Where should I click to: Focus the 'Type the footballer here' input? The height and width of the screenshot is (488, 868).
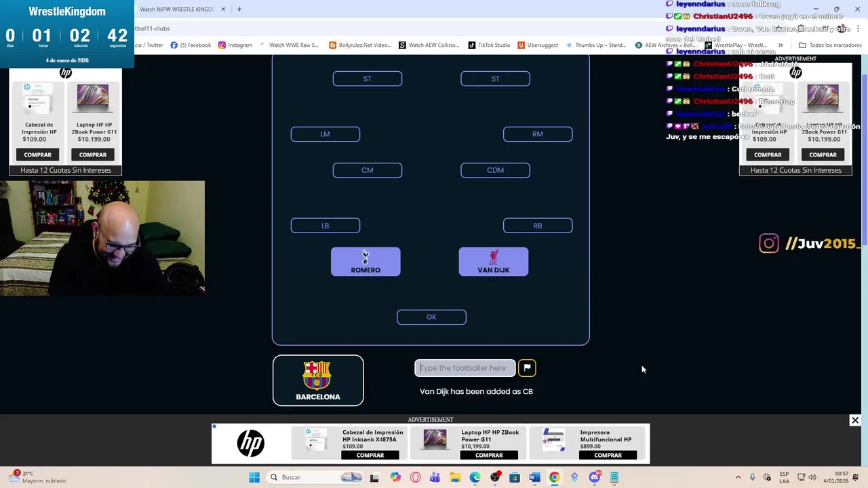coord(465,368)
